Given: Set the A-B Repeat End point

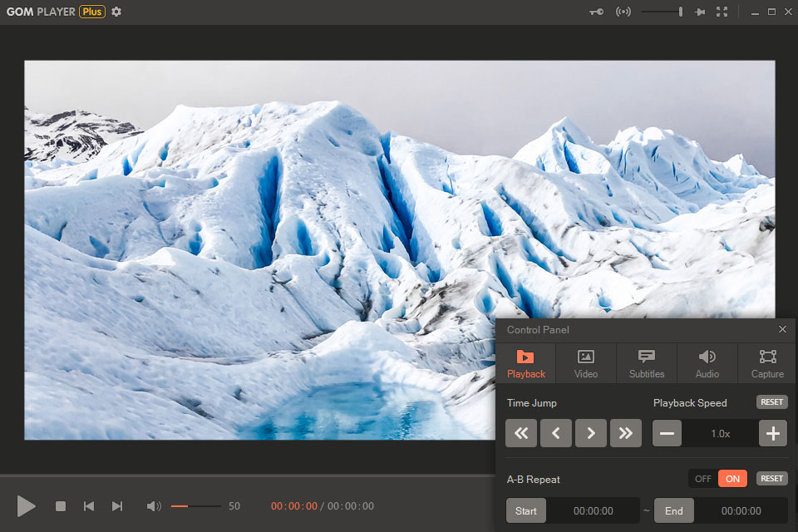Looking at the screenshot, I should click(674, 510).
